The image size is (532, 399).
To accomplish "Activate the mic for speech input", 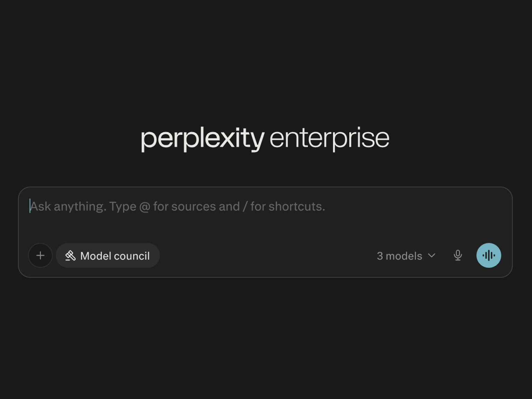I will [458, 256].
